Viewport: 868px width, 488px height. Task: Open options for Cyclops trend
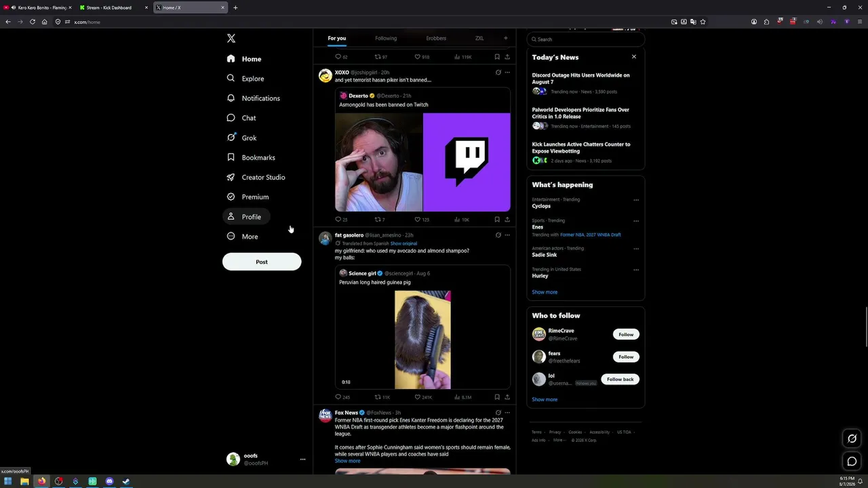[x=636, y=200]
